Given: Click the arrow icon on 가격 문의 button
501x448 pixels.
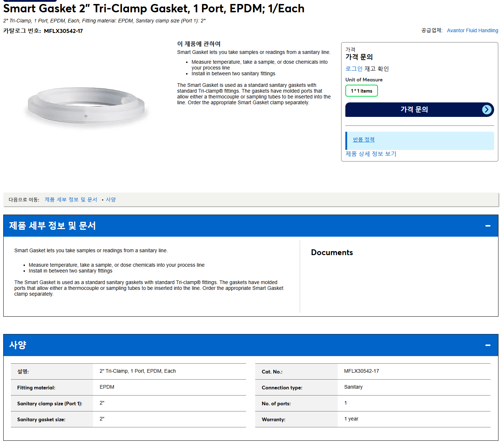Looking at the screenshot, I should coord(487,110).
